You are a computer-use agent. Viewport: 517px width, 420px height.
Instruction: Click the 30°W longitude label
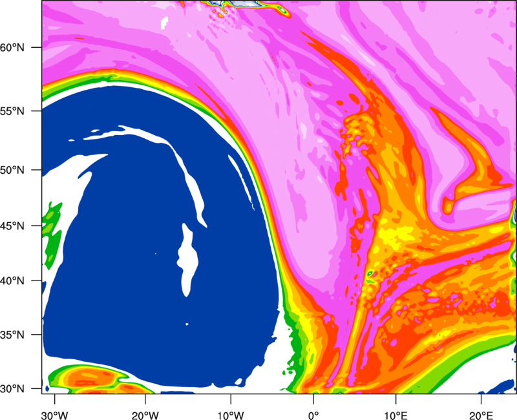point(55,415)
